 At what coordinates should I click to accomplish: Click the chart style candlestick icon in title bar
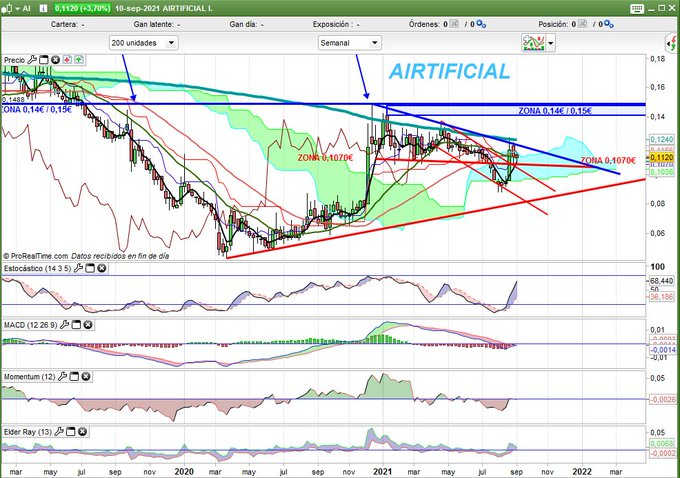[x=7, y=8]
